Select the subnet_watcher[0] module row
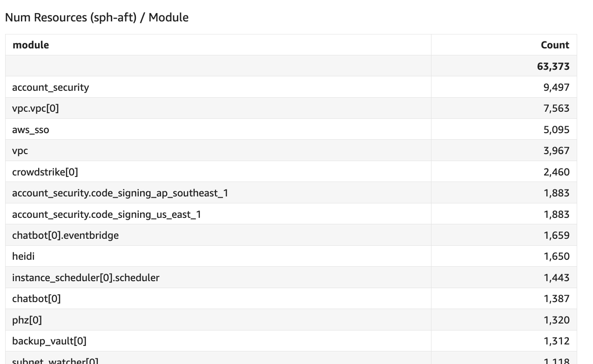 pyautogui.click(x=55, y=360)
